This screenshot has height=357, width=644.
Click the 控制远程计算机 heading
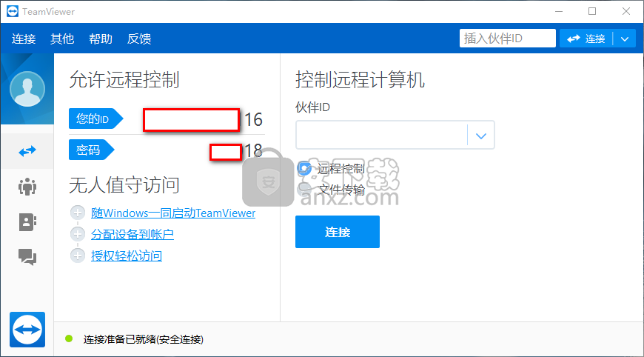pos(360,79)
